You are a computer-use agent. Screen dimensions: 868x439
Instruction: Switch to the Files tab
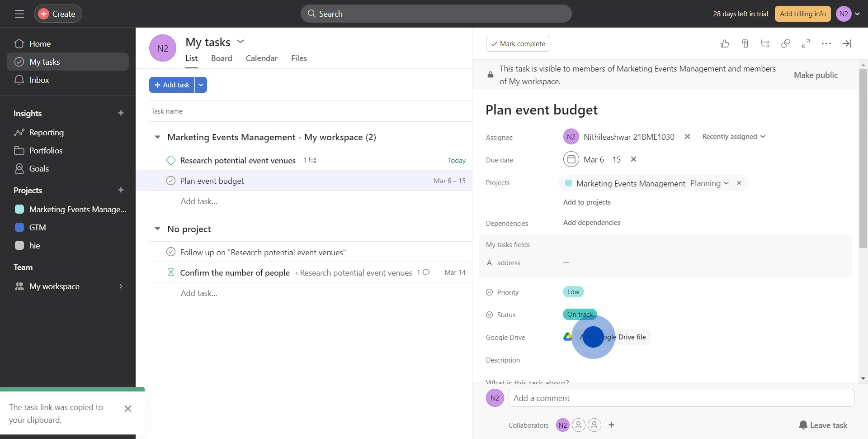(x=299, y=58)
